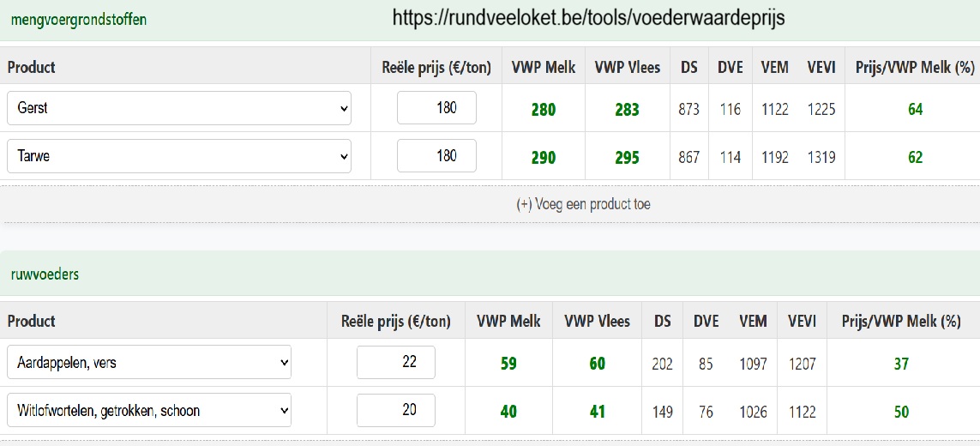Click the Gerst VWP Melk value 280

(543, 110)
